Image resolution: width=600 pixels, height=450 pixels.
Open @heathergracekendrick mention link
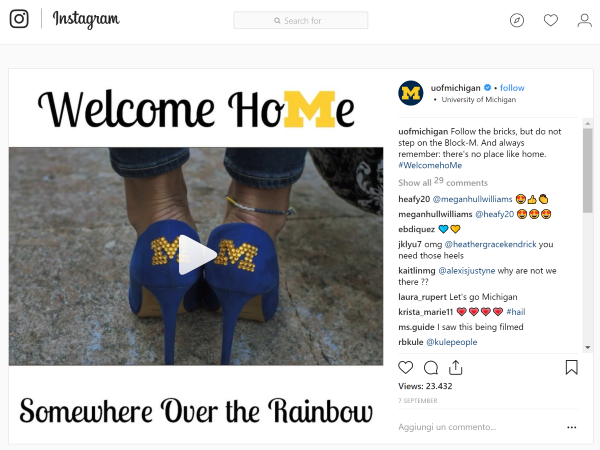coord(491,244)
